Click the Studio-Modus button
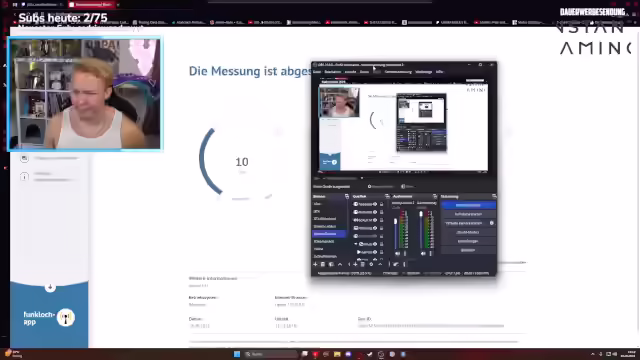This screenshot has width=640, height=360. [468, 232]
